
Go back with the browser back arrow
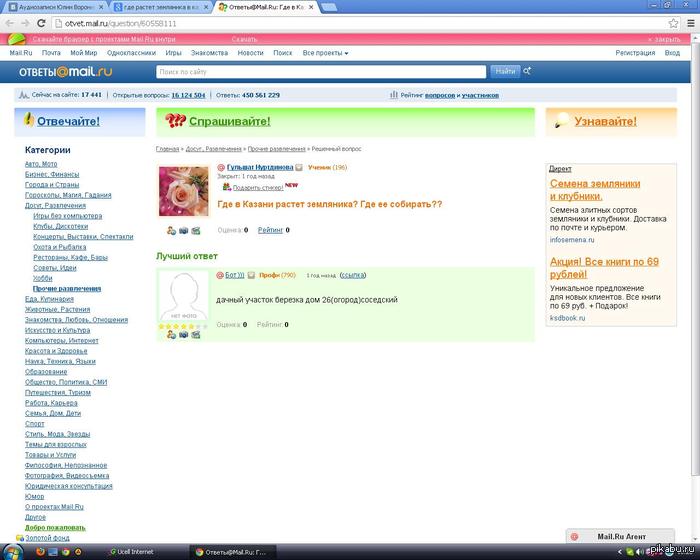coord(9,23)
